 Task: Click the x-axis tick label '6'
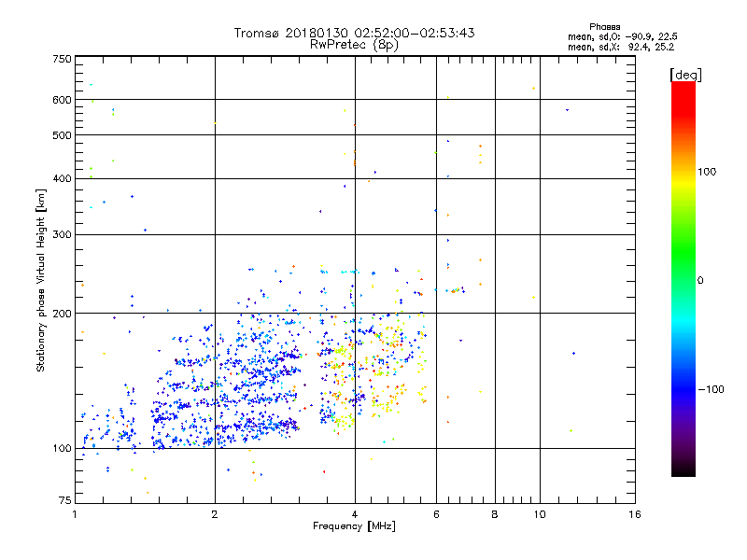436,514
